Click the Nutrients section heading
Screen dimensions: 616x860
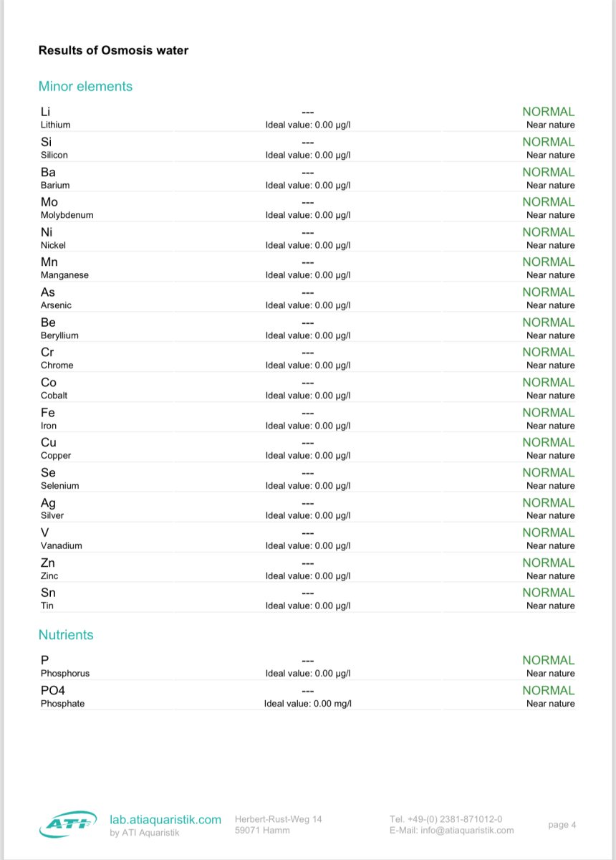[66, 635]
